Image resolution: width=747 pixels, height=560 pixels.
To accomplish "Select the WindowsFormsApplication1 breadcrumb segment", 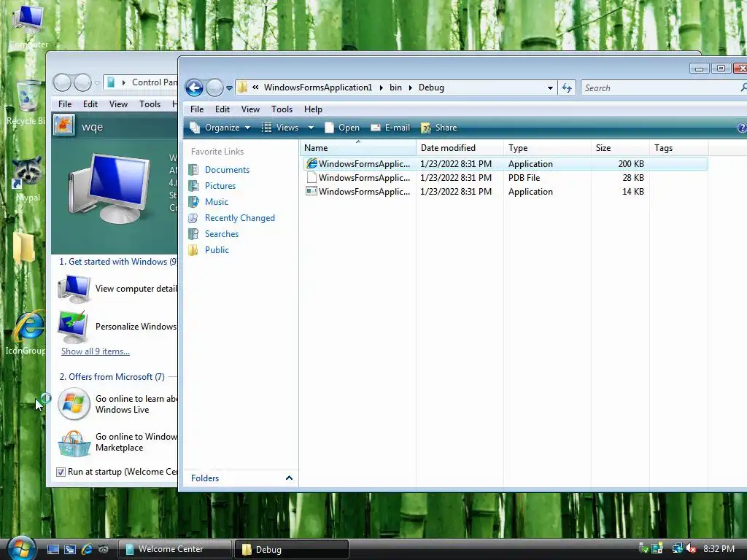I will coord(318,87).
